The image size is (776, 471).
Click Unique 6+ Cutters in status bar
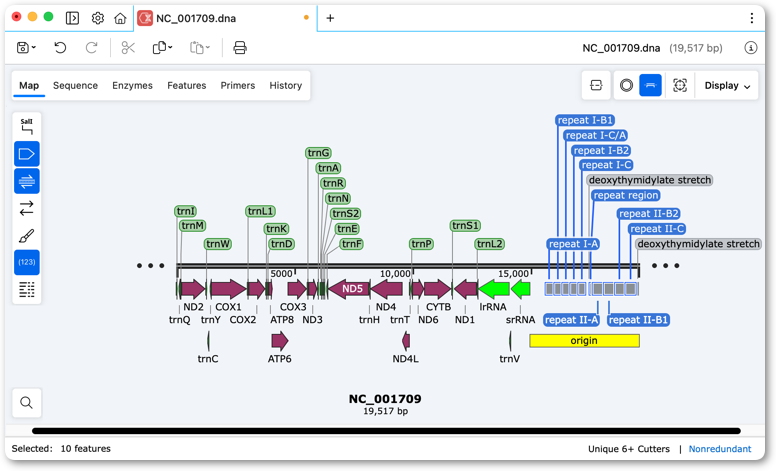tap(629, 449)
